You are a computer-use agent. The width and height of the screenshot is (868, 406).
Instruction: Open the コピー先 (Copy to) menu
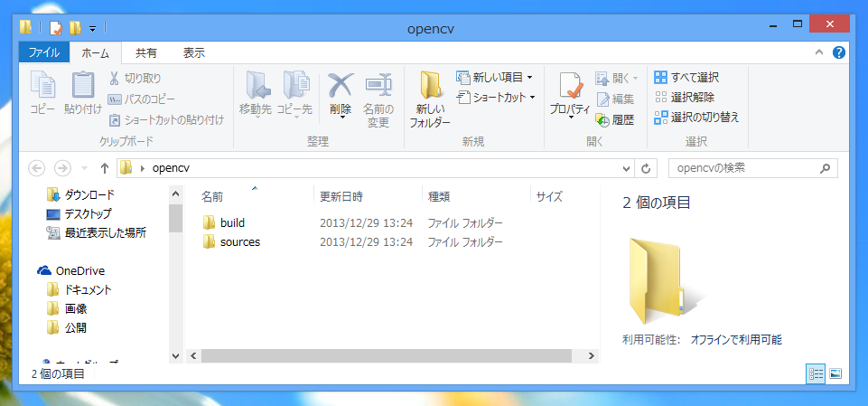[x=294, y=94]
